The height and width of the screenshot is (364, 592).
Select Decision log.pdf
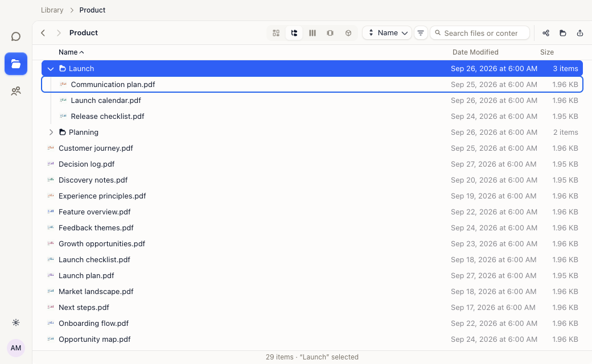(313, 164)
